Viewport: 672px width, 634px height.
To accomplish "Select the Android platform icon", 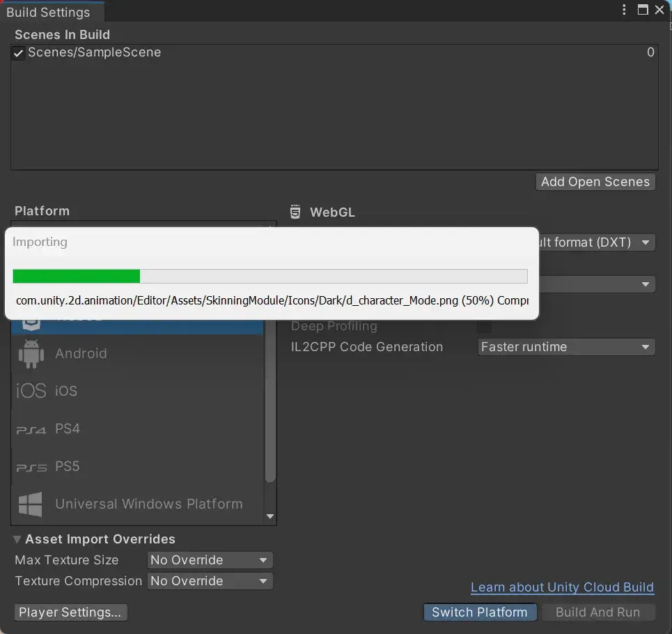I will click(31, 354).
